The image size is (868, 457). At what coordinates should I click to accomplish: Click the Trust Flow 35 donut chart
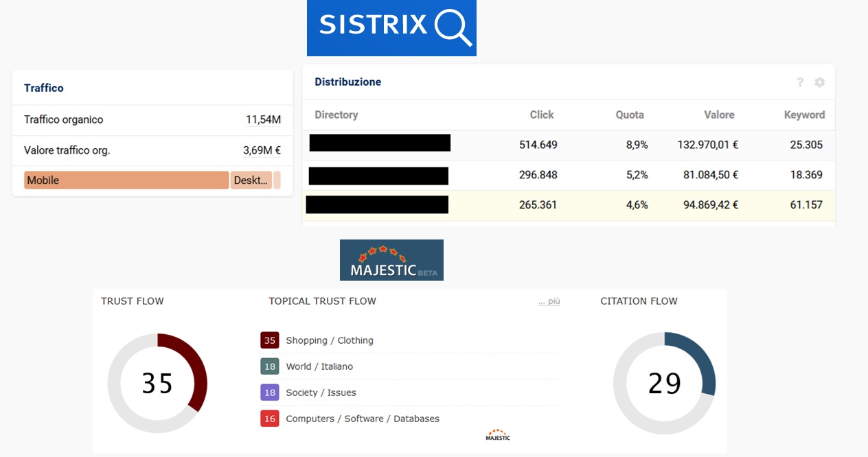tap(157, 383)
